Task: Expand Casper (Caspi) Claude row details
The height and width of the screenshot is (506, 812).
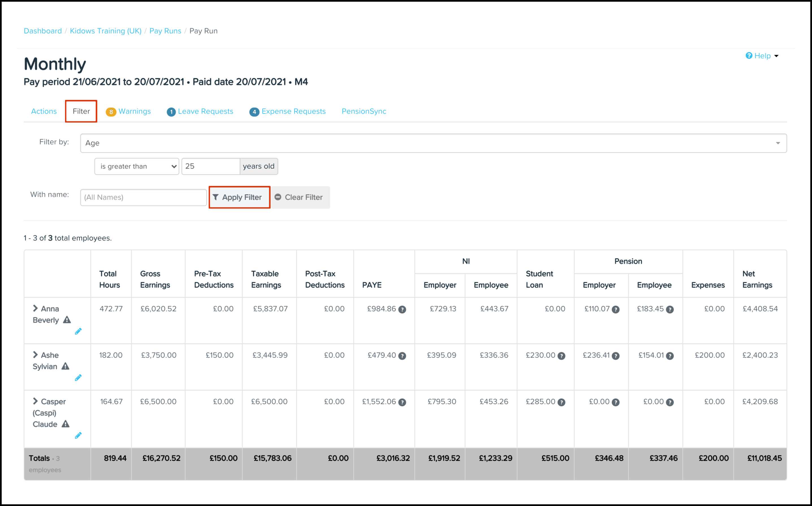Action: (x=35, y=401)
